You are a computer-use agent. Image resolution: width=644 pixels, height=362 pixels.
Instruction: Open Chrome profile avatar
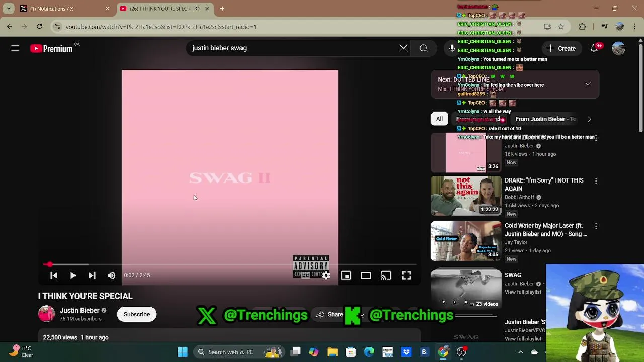(620, 27)
